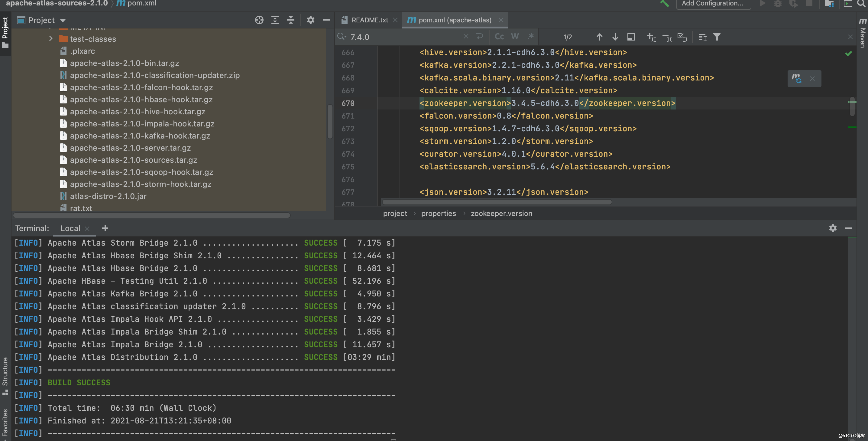Collapse all nodes in the Project tree

[290, 20]
